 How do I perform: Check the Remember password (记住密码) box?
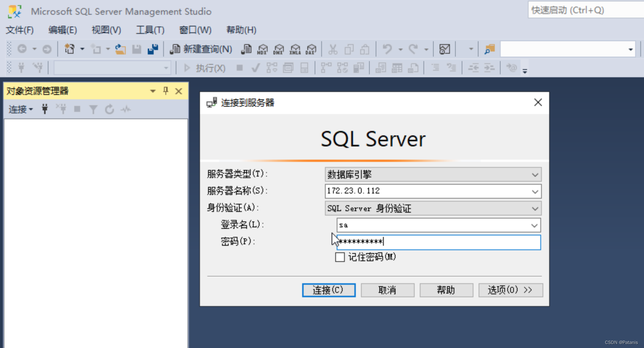pyautogui.click(x=340, y=257)
